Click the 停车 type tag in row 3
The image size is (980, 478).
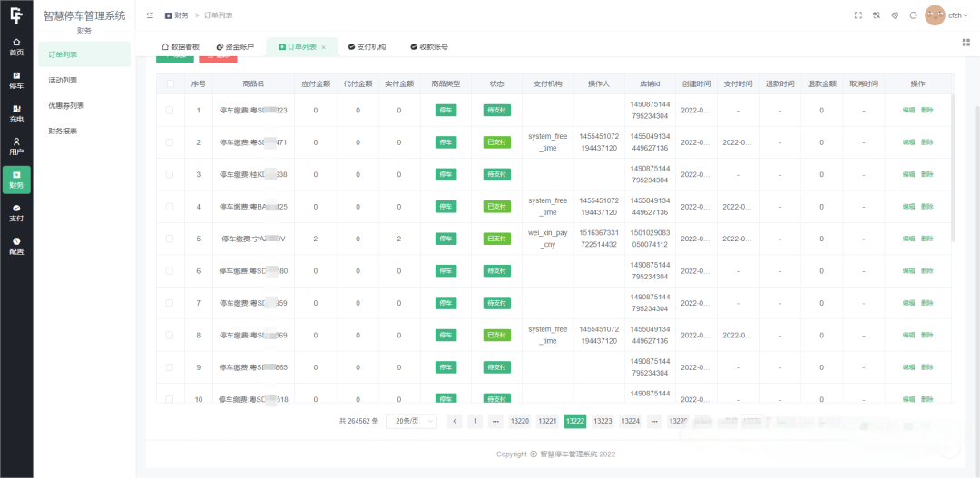click(446, 174)
